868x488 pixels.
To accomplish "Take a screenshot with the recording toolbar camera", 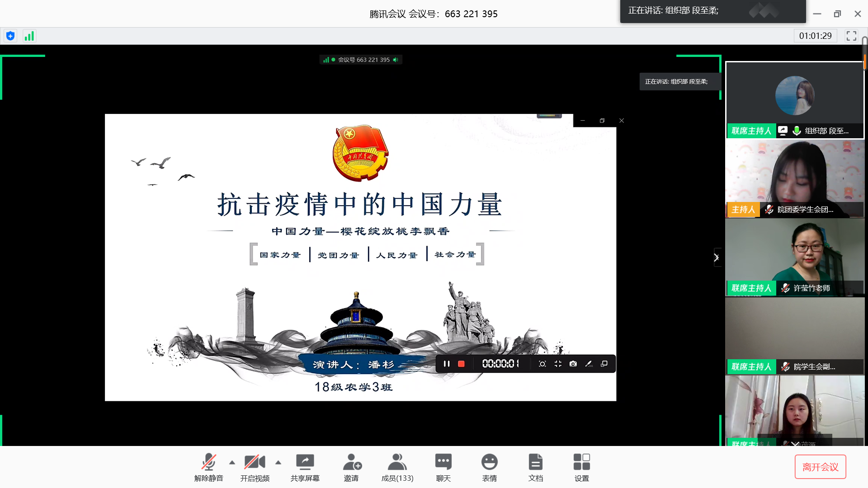I will tap(573, 363).
